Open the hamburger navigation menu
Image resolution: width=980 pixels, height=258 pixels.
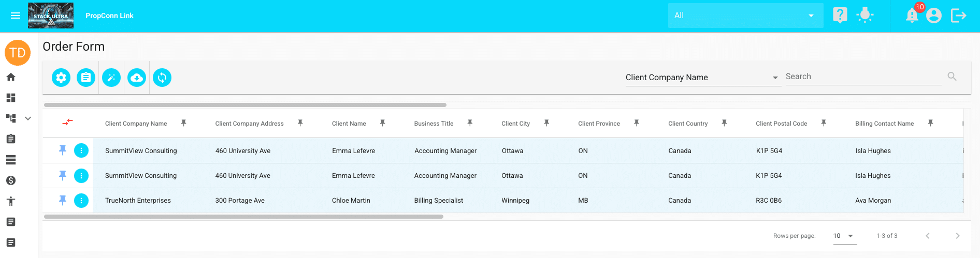[x=16, y=16]
